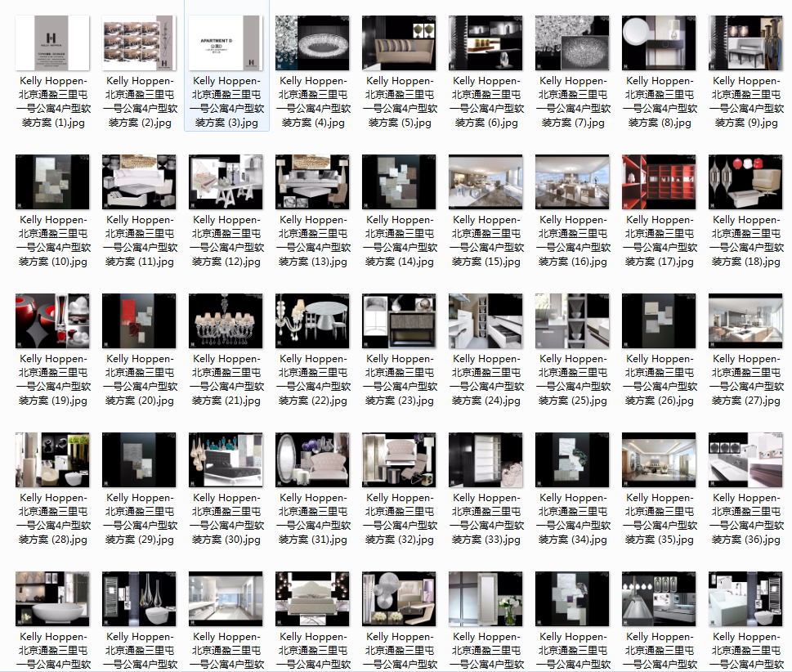This screenshot has height=672, width=792.
Task: Select the file name label of (33).jpg
Action: (486, 518)
